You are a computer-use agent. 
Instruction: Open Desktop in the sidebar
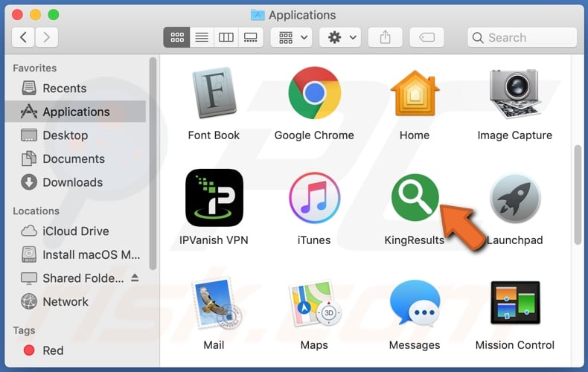click(75, 135)
